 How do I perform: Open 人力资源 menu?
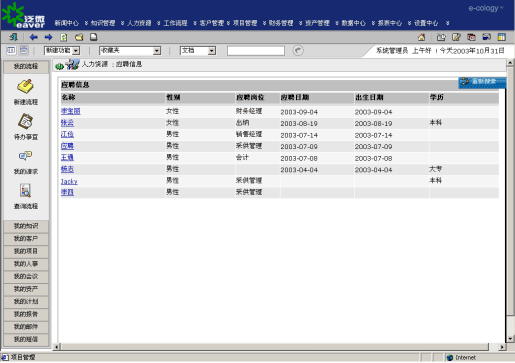[139, 23]
